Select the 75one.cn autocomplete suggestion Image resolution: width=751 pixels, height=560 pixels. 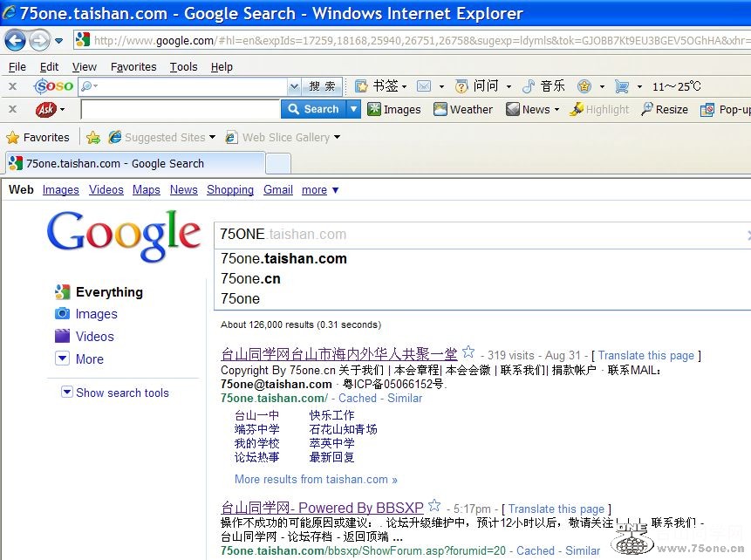[250, 278]
